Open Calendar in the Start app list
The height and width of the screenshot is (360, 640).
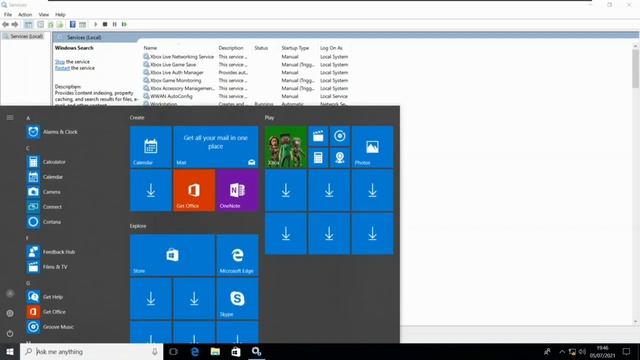click(x=45, y=177)
